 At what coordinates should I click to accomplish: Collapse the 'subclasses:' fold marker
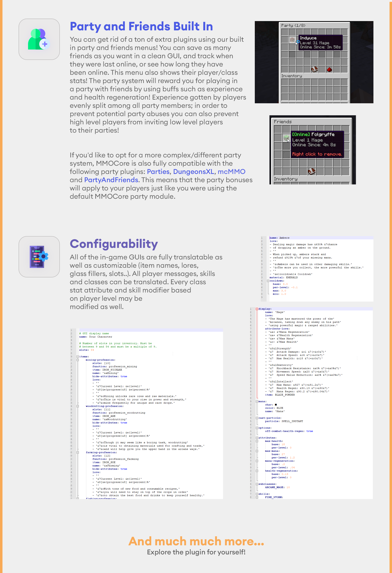[x=257, y=484]
